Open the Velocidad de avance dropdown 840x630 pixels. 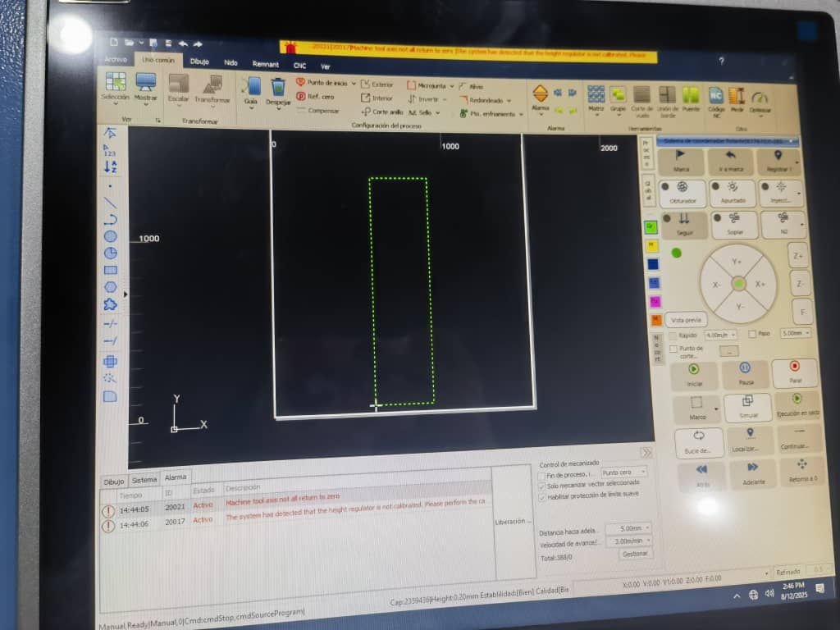[x=635, y=541]
